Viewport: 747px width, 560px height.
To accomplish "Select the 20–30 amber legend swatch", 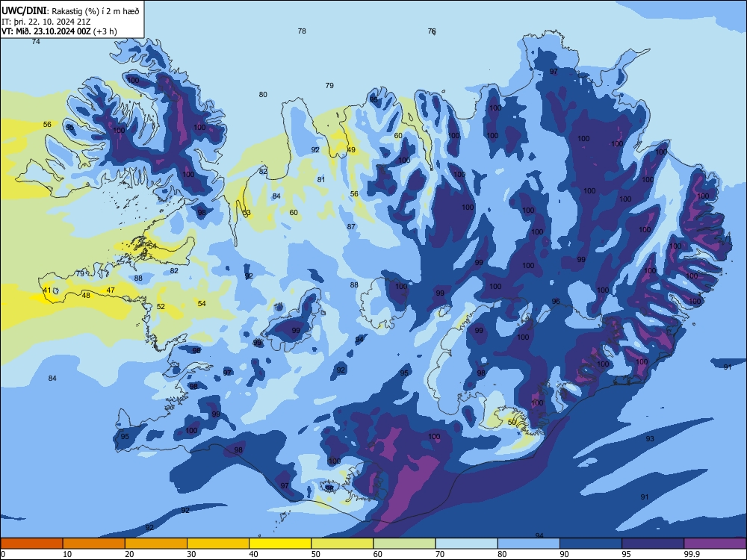I will tap(156, 544).
